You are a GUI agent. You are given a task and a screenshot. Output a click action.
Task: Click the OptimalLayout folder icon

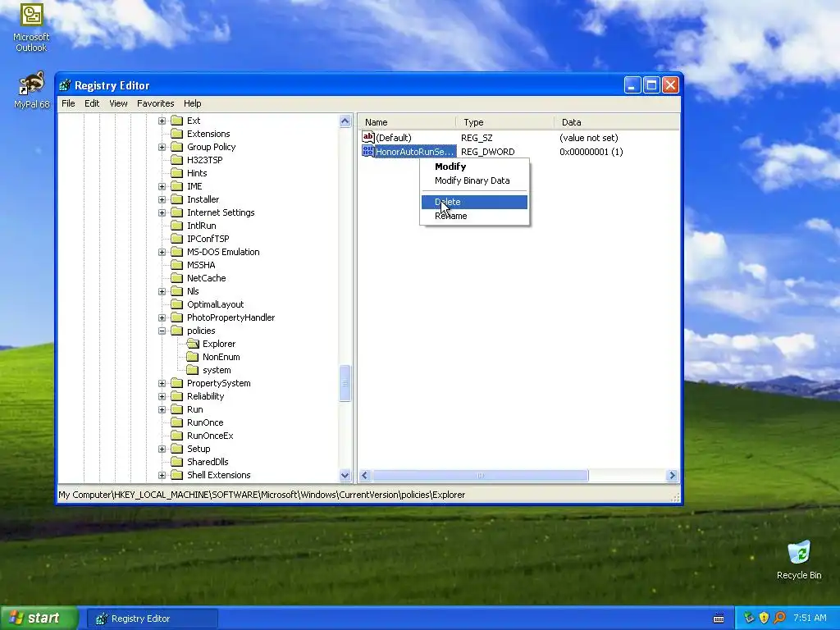click(177, 304)
